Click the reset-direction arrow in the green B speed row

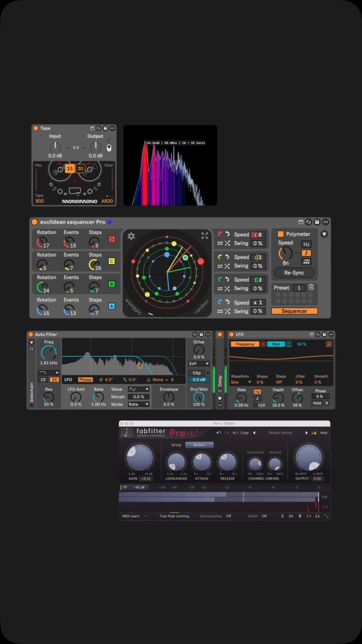[227, 279]
